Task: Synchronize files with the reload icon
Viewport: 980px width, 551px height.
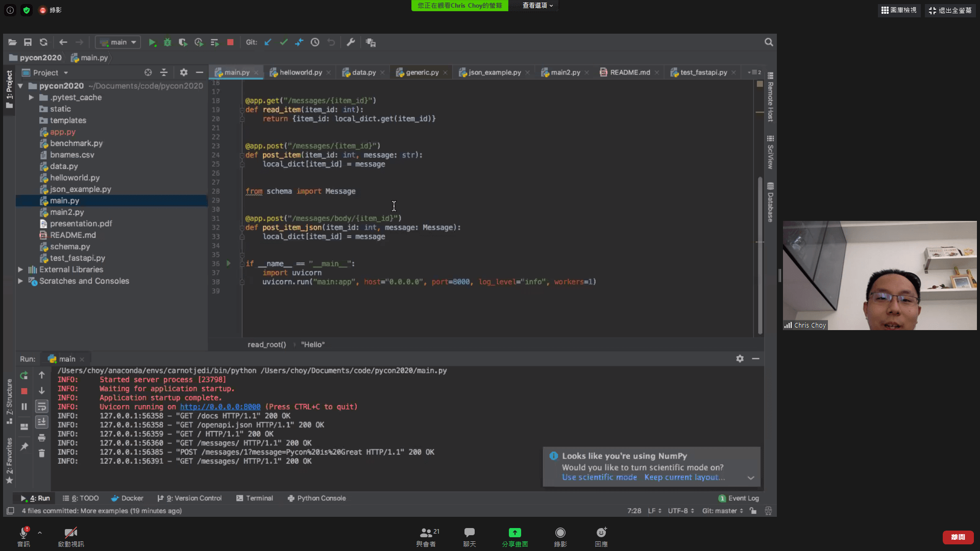Action: (43, 42)
